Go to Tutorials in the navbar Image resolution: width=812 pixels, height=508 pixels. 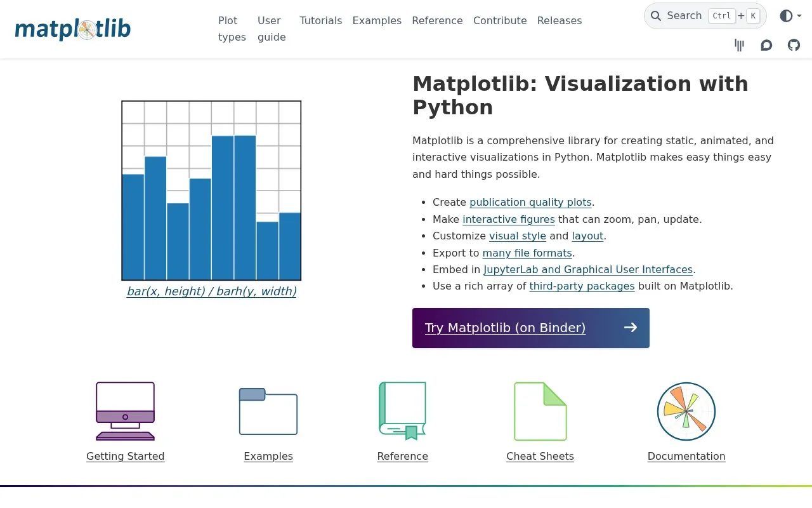click(321, 20)
